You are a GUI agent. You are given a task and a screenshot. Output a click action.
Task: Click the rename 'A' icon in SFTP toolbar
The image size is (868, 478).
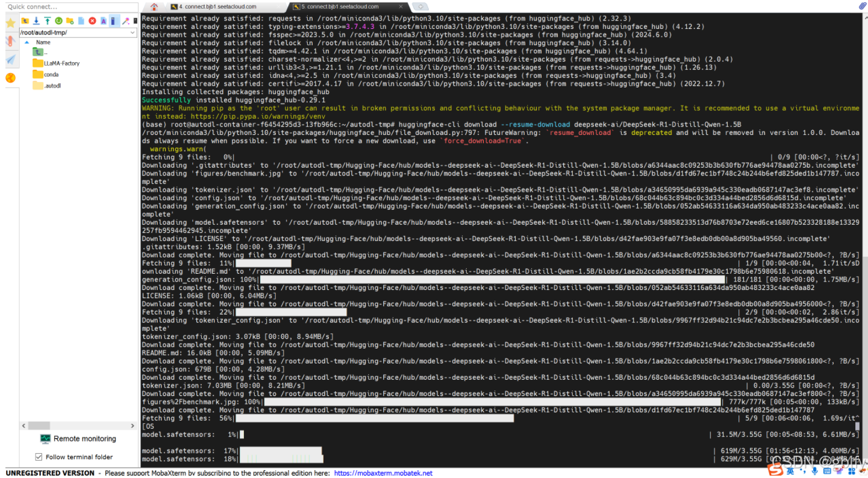point(104,20)
